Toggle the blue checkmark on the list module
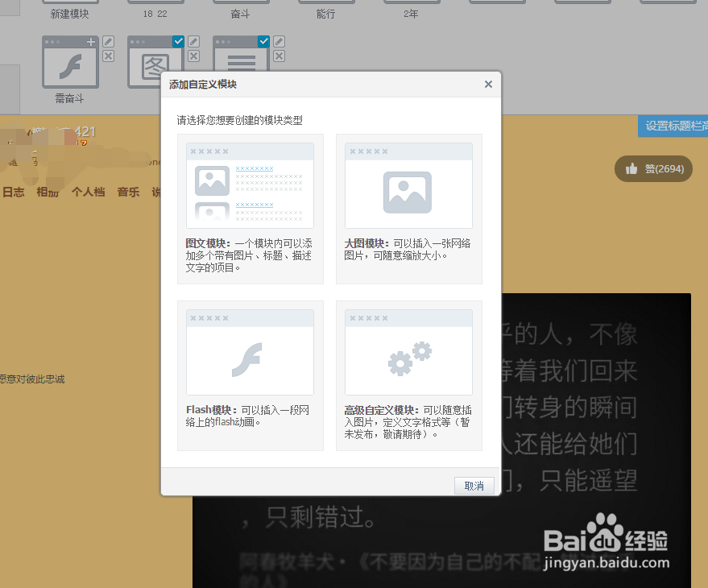 click(x=263, y=41)
